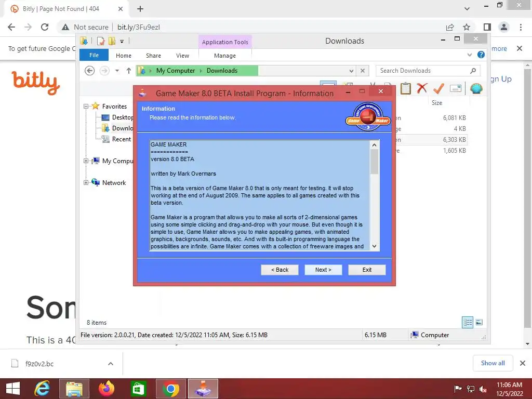The width and height of the screenshot is (532, 399).
Task: Open Internet Explorer from taskbar
Action: 42,389
